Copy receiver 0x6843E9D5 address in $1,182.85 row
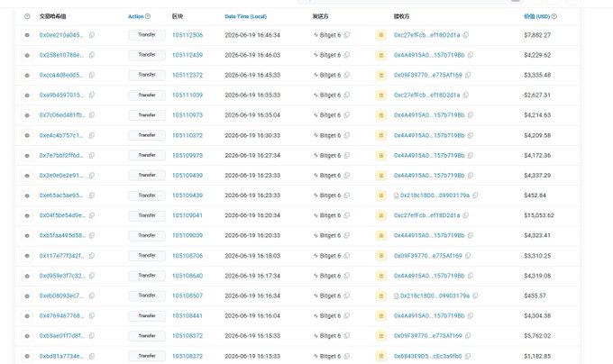The height and width of the screenshot is (364, 613). [x=468, y=356]
